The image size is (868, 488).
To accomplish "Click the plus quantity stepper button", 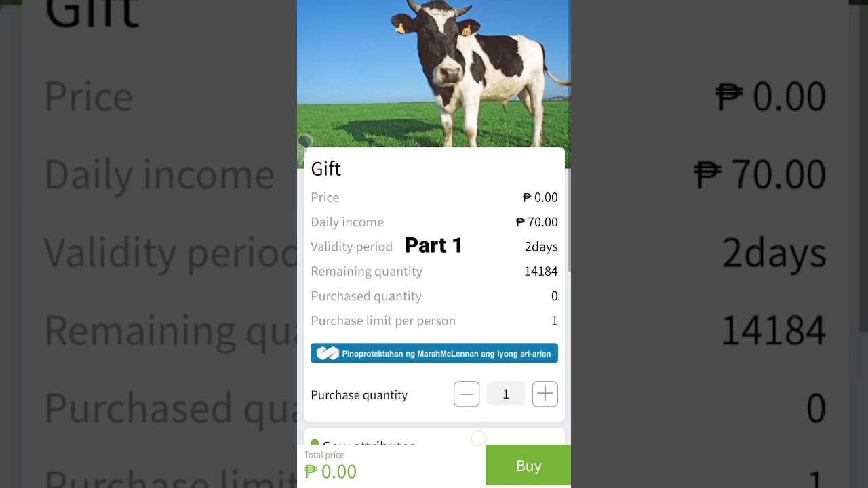I will [x=545, y=394].
